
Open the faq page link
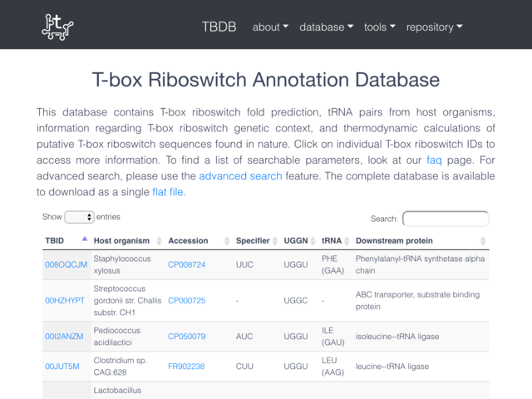[434, 160]
